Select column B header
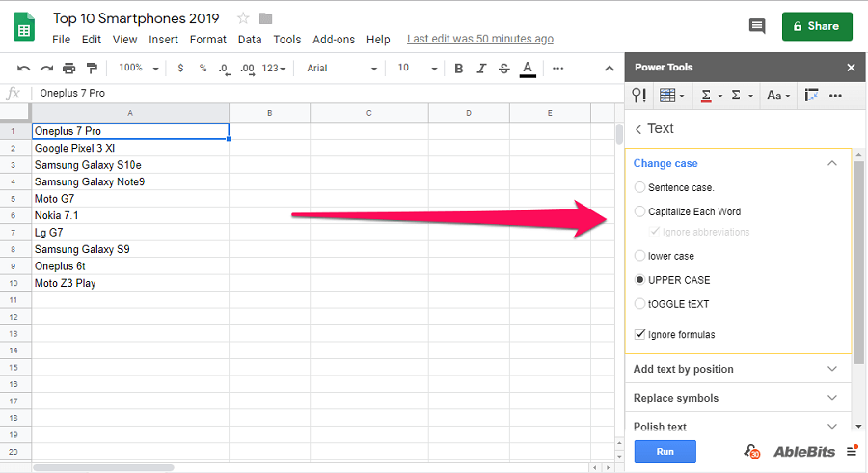The width and height of the screenshot is (868, 473). 270,112
